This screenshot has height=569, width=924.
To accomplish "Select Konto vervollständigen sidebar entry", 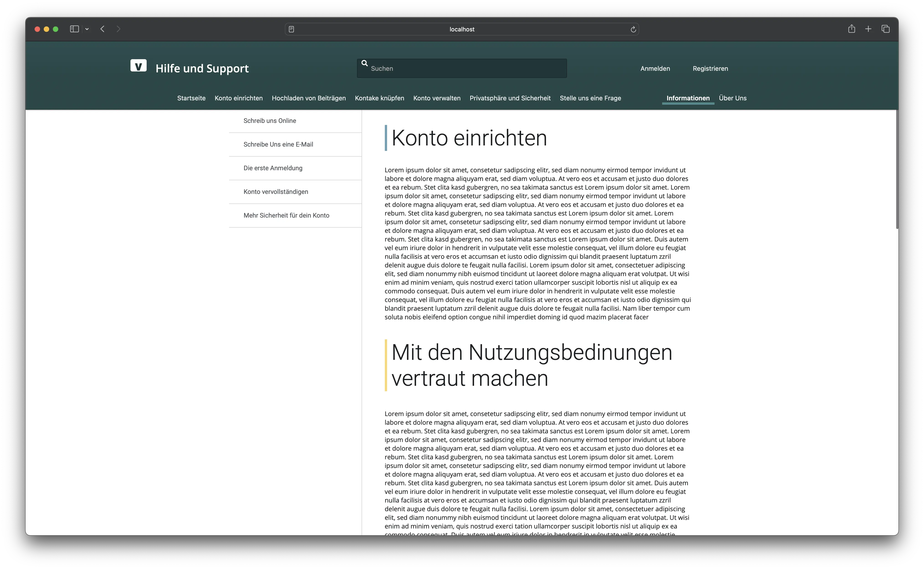I will [276, 192].
